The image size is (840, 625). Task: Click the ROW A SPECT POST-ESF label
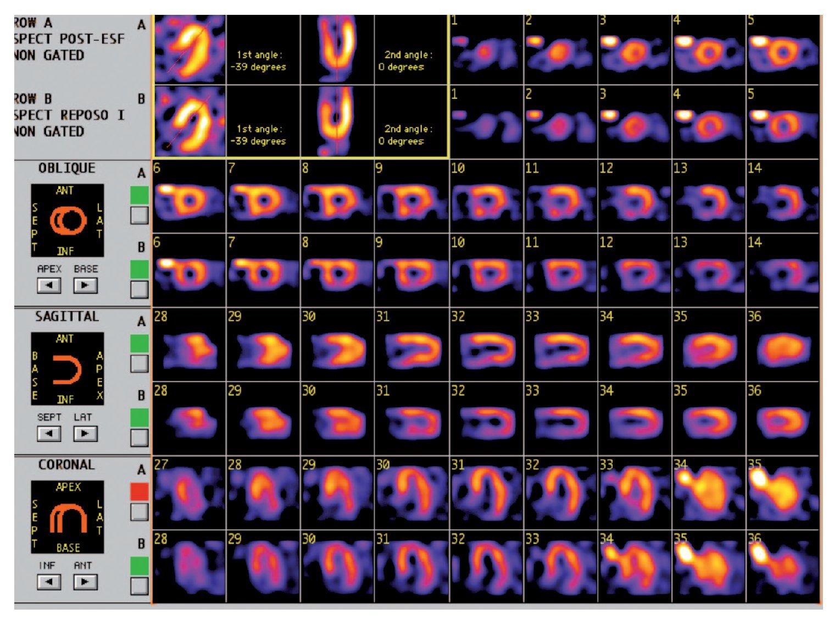[x=69, y=39]
